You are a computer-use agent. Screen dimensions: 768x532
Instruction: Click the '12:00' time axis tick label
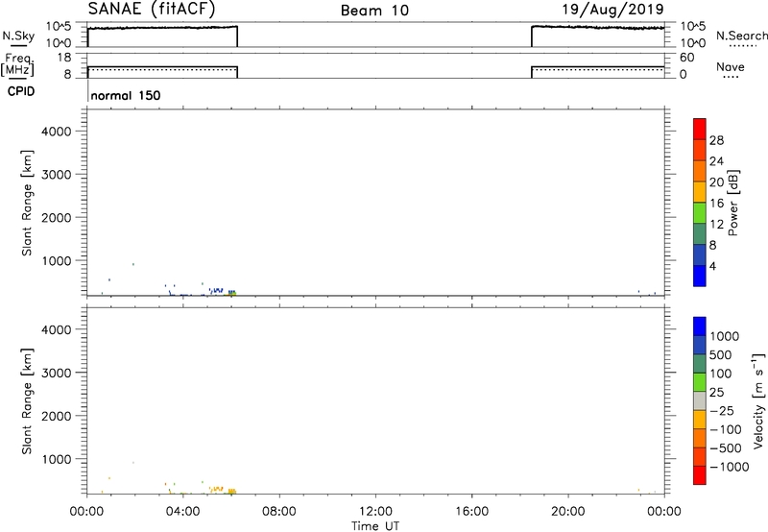[375, 512]
